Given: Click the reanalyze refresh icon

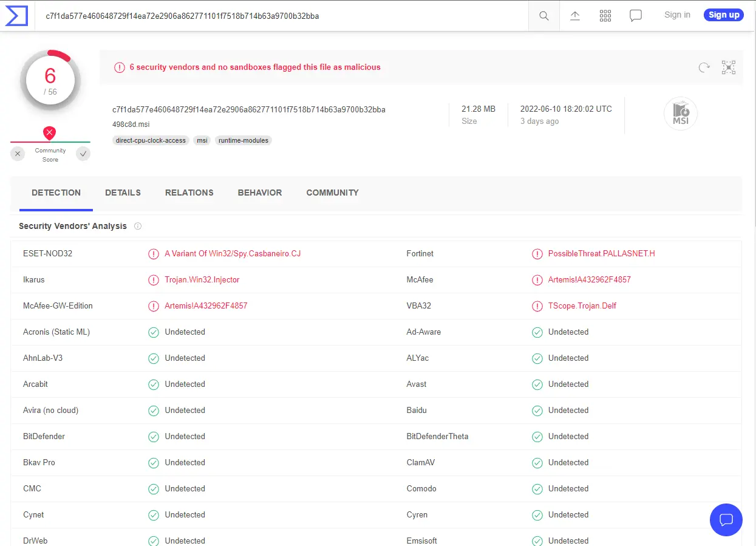Looking at the screenshot, I should (x=704, y=67).
